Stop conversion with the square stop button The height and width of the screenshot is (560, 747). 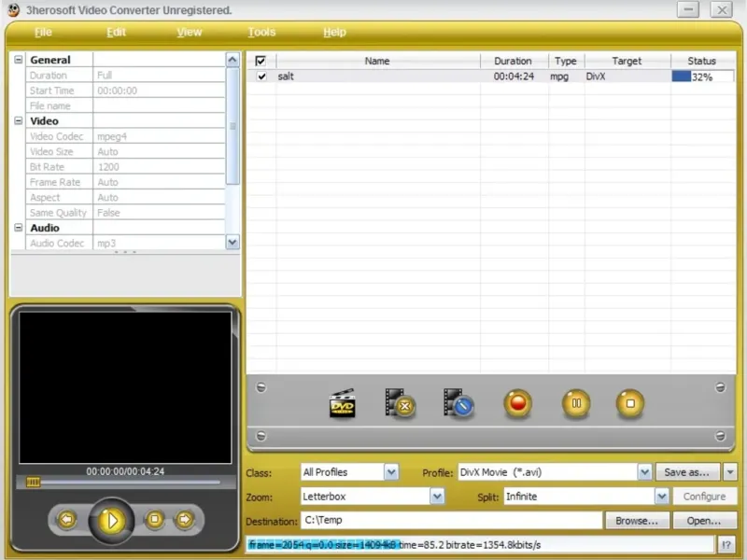(629, 404)
